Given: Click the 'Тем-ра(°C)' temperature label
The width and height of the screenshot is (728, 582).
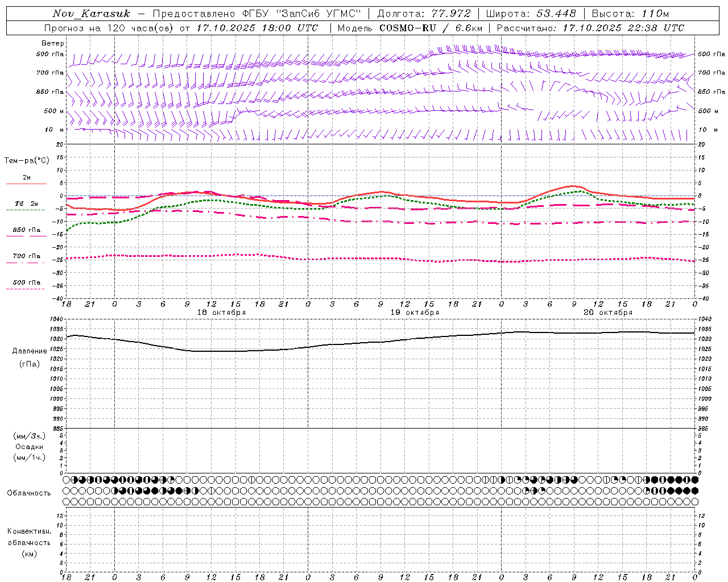Looking at the screenshot, I should (27, 161).
